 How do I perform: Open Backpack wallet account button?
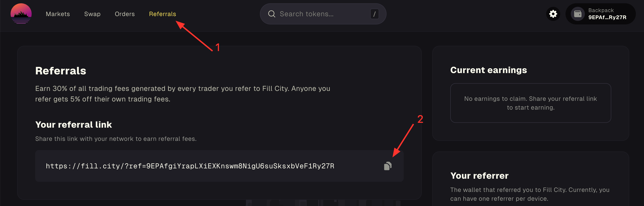600,14
